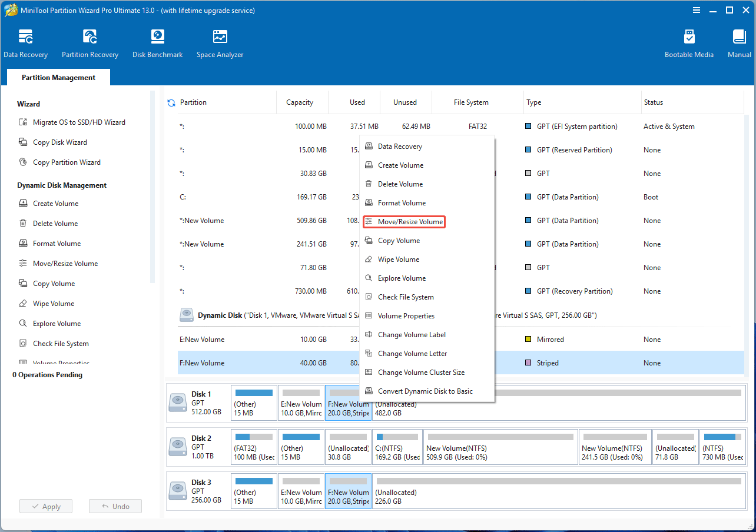
Task: Launch the Partition Recovery tool
Action: pyautogui.click(x=89, y=41)
